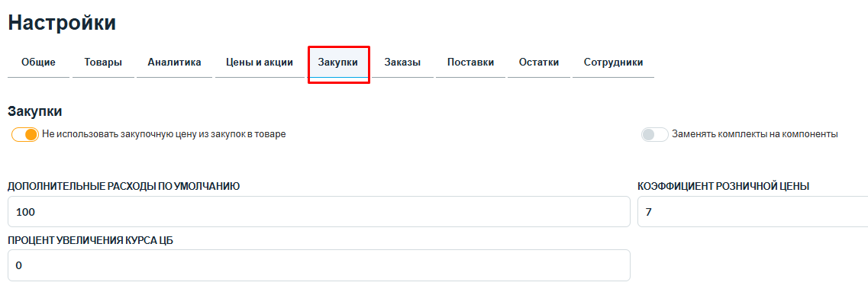Click the Заменять комплекты на компоненты label text
This screenshot has width=868, height=308.
click(754, 134)
